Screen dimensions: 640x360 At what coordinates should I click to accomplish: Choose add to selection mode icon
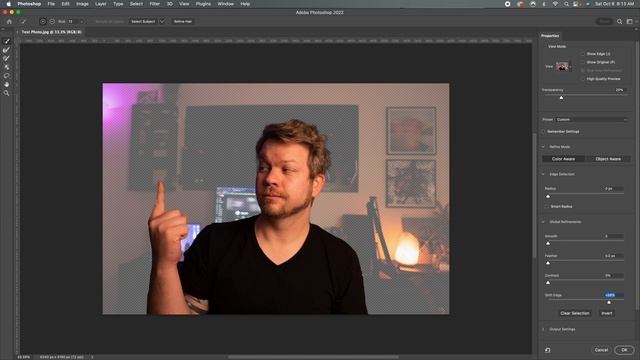coord(43,21)
